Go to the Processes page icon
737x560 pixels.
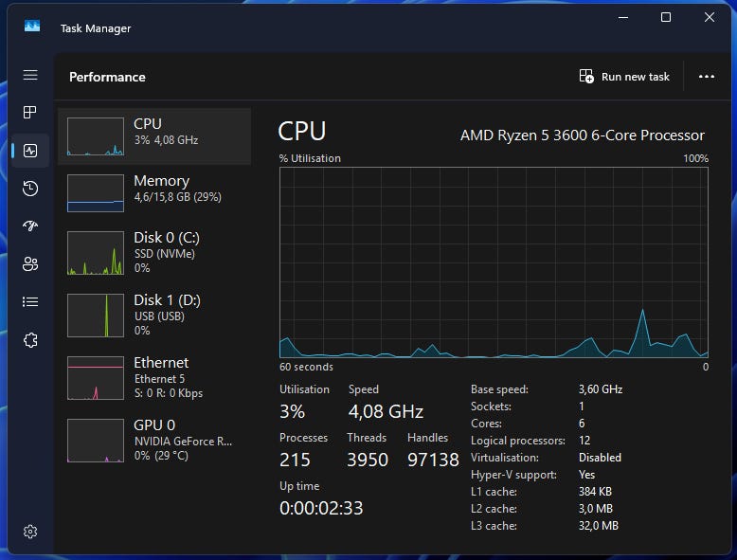click(x=30, y=113)
